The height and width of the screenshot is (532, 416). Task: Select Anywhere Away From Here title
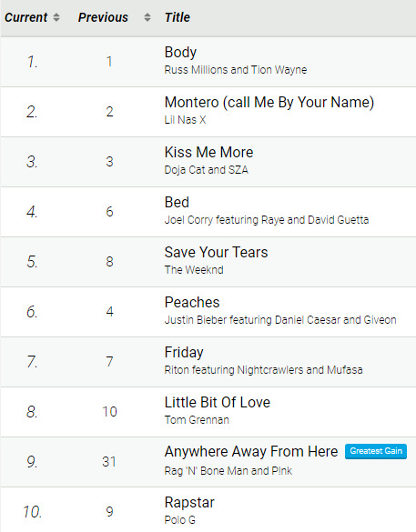pos(251,452)
